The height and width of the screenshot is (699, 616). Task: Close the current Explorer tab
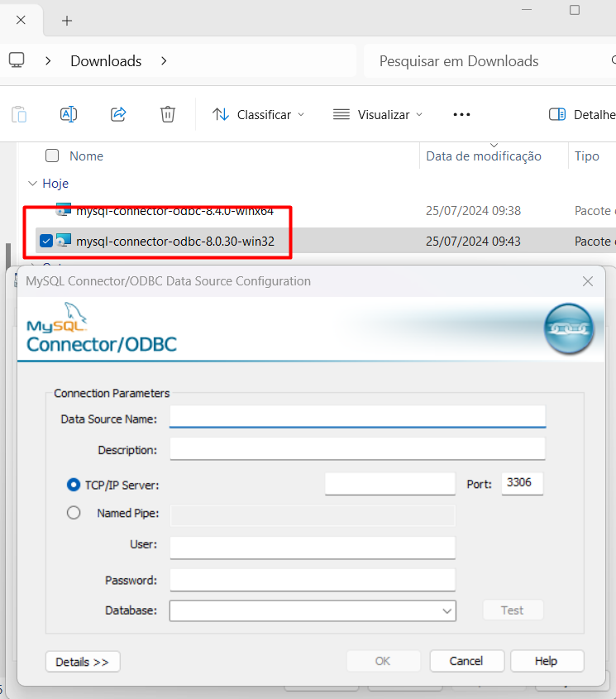point(21,20)
